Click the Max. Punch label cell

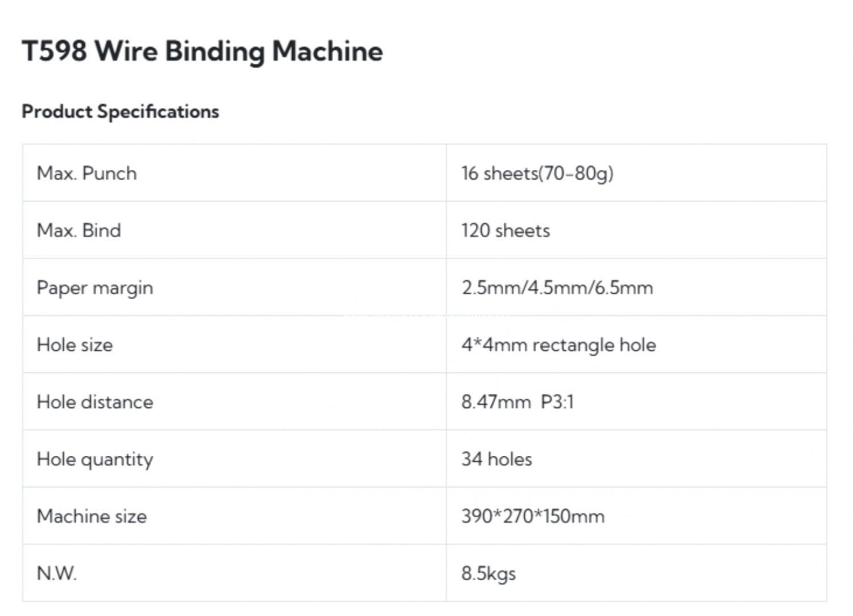(x=86, y=173)
